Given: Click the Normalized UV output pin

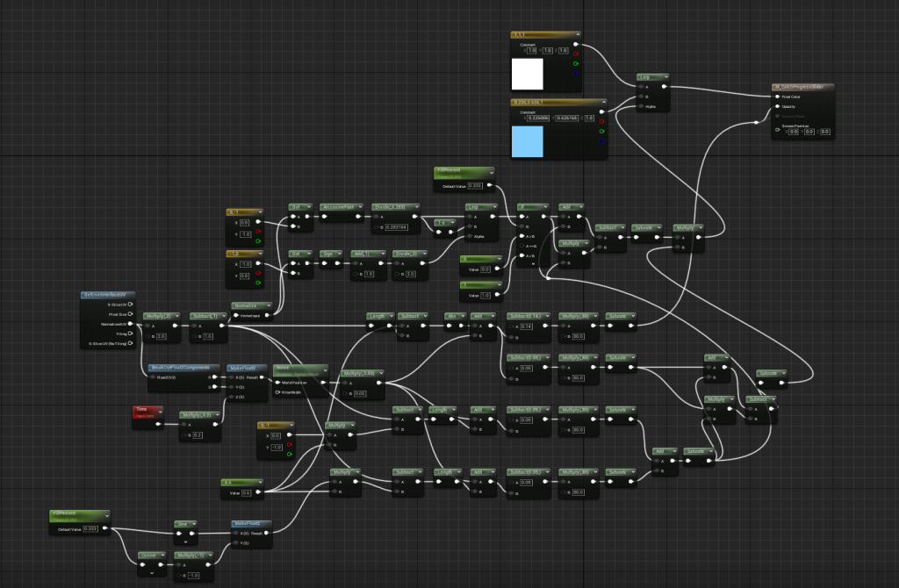Looking at the screenshot, I should coord(130,324).
